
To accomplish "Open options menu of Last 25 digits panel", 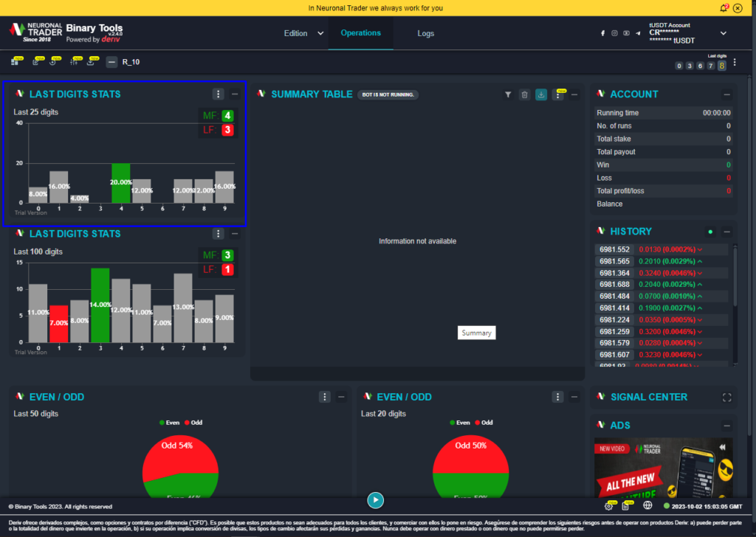I will (218, 94).
